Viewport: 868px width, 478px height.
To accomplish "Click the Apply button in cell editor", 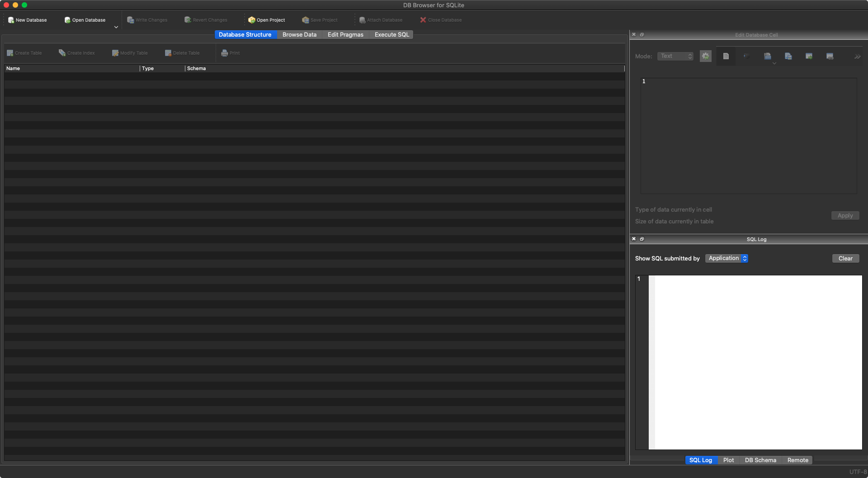I will [x=845, y=216].
